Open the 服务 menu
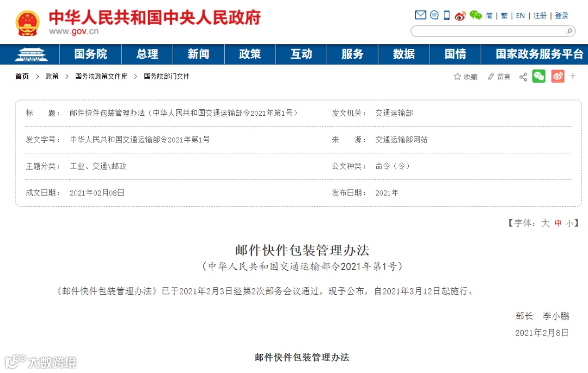588x373 pixels. pyautogui.click(x=352, y=54)
